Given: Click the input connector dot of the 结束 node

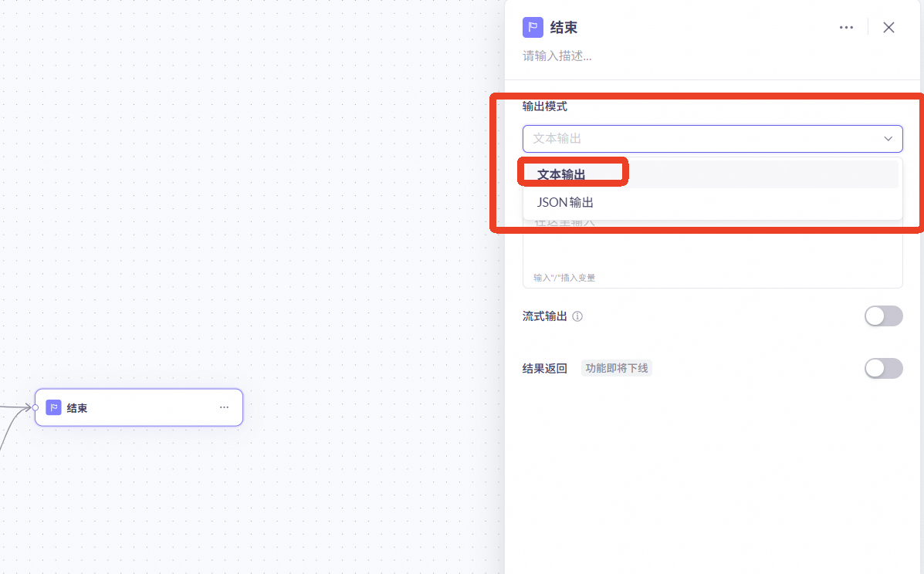Looking at the screenshot, I should point(36,407).
